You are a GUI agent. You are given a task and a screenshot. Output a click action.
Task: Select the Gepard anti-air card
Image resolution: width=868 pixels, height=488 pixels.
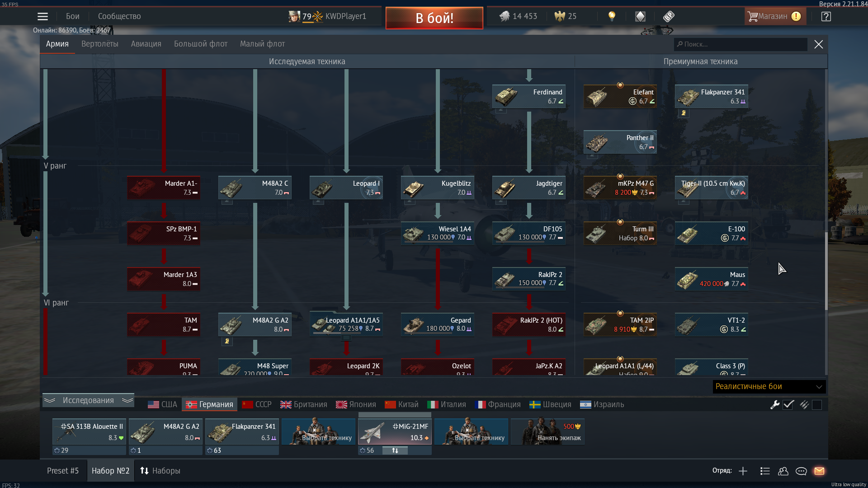pos(438,324)
